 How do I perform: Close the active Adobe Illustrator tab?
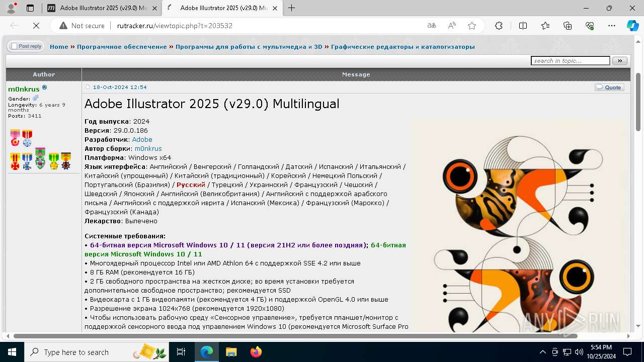point(275,8)
